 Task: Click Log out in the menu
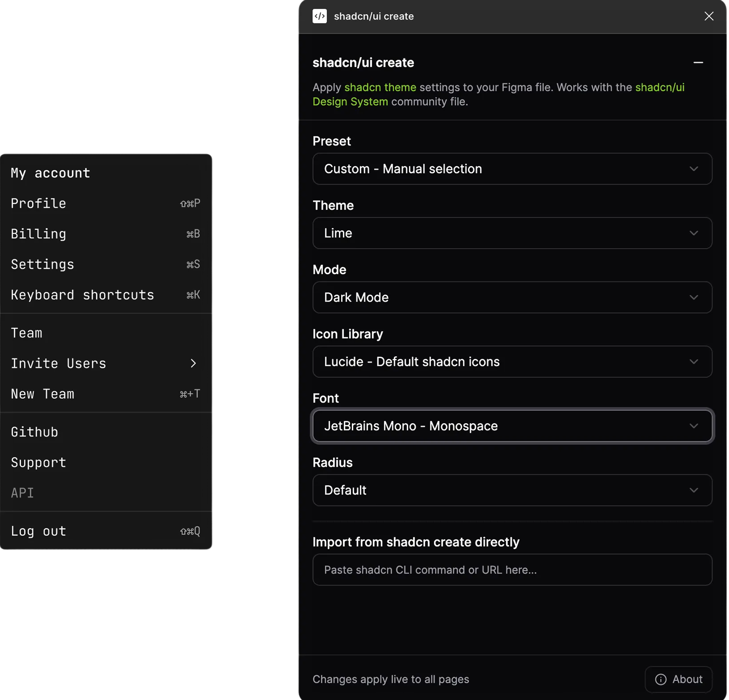point(39,531)
